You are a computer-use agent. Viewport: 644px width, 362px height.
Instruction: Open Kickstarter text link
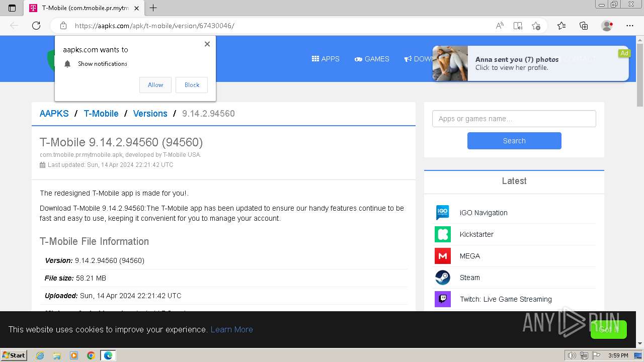coord(476,234)
